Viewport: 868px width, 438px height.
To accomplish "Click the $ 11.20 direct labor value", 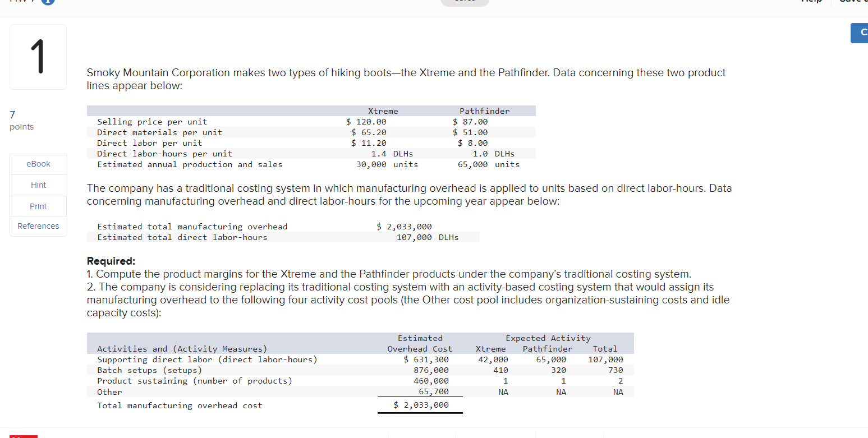I will click(x=369, y=143).
